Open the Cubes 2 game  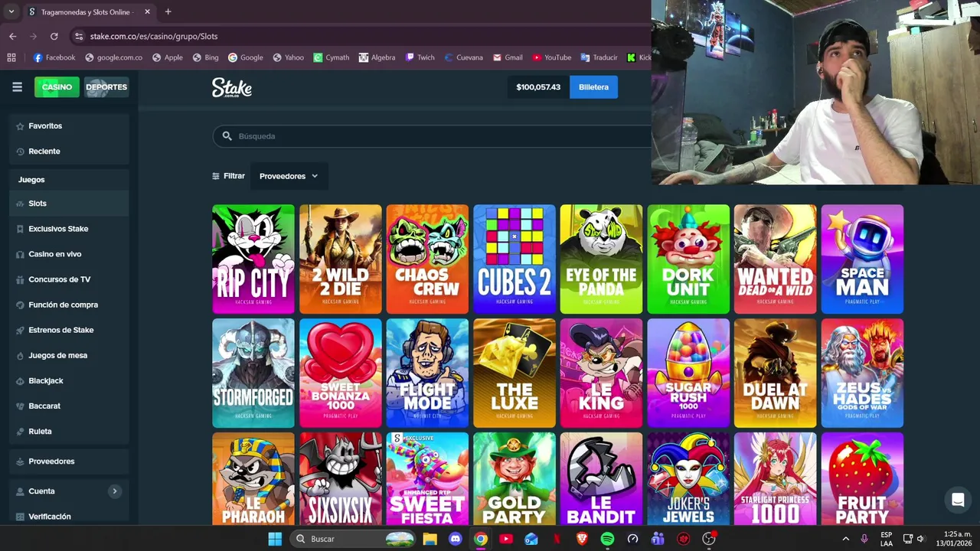514,259
